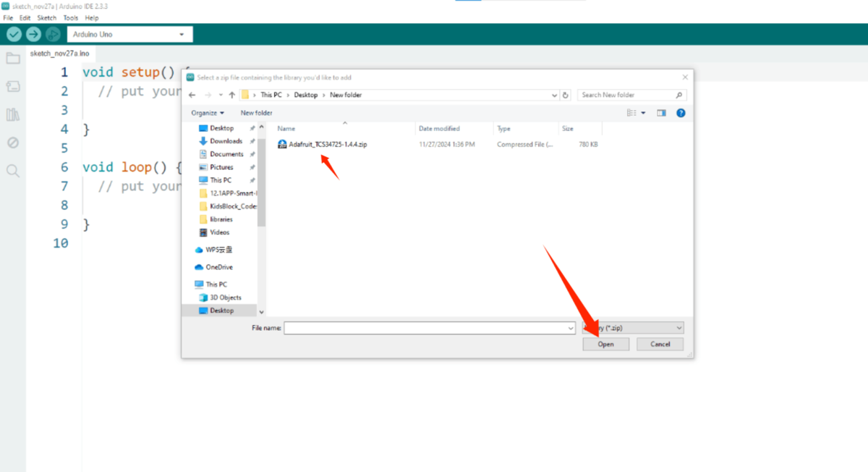Click the Open button
This screenshot has height=472, width=868.
(605, 344)
